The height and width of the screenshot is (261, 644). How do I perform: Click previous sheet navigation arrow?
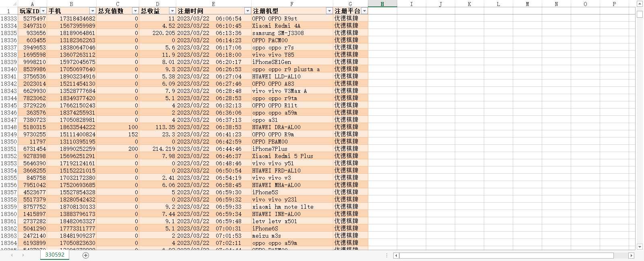click(12, 255)
